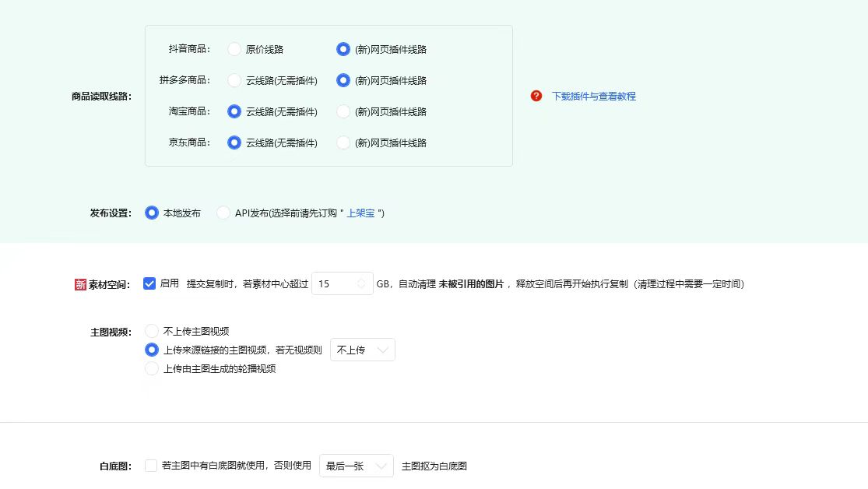Image resolution: width=868 pixels, height=489 pixels.
Task: Click the 下载插件与查看教程 link
Action: 594,96
